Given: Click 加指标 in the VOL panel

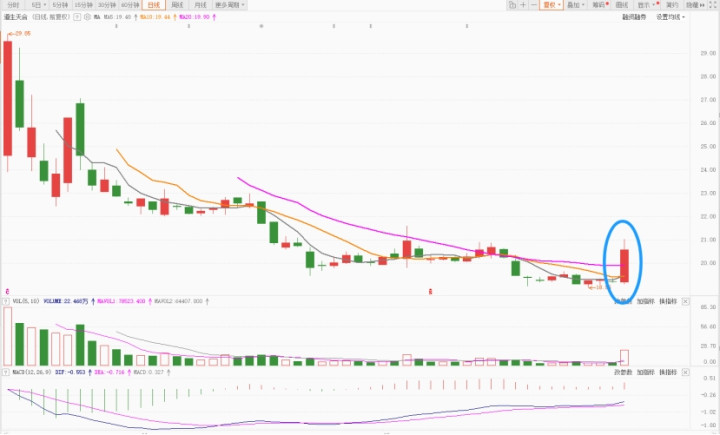Looking at the screenshot, I should tap(646, 302).
